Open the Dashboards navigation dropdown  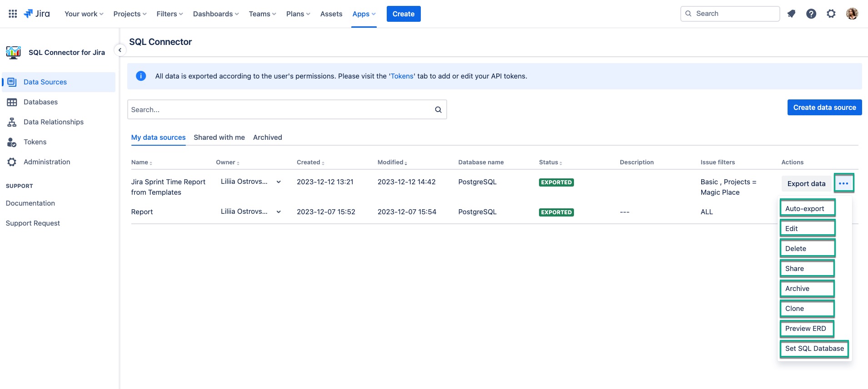(x=216, y=14)
